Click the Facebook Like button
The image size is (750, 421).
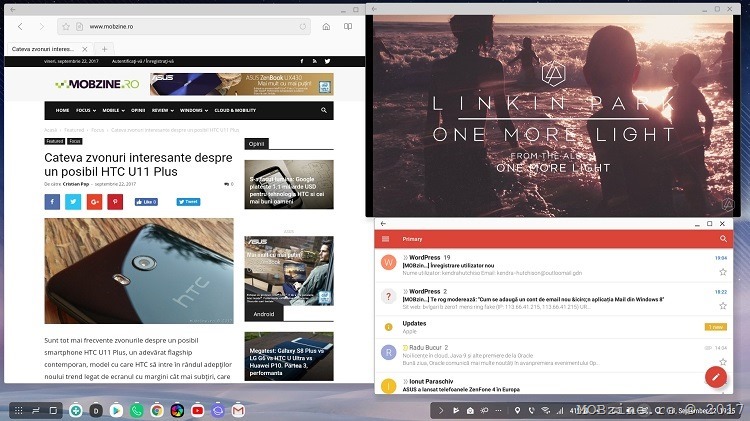tap(146, 202)
